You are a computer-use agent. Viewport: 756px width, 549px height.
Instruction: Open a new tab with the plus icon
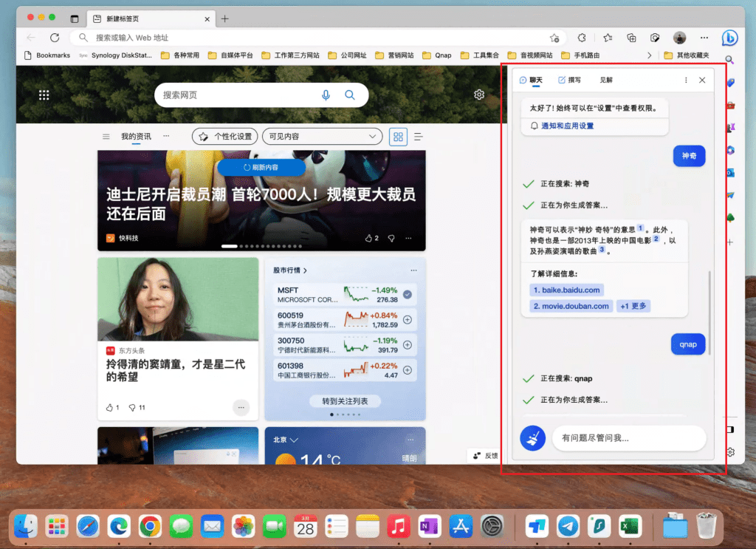pyautogui.click(x=225, y=18)
